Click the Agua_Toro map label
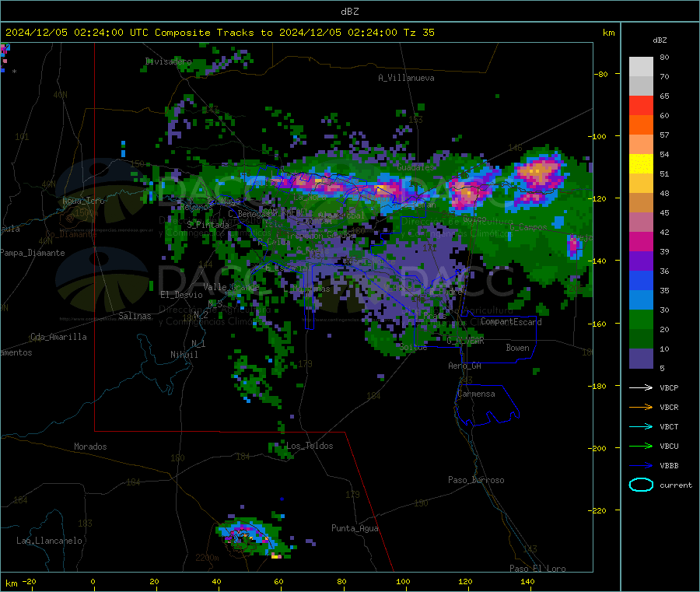Viewport: 700px width, 592px height. tap(83, 201)
